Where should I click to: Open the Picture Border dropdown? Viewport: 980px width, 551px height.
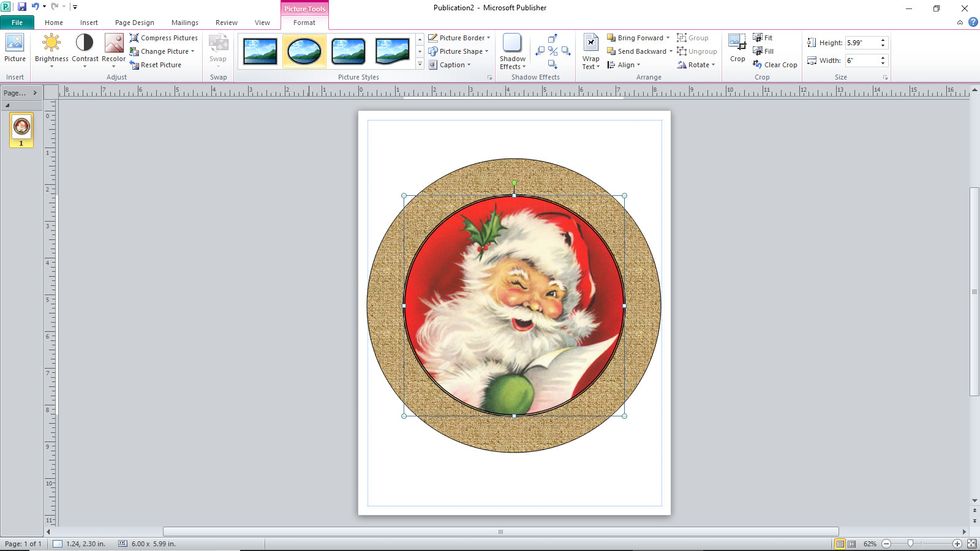[459, 38]
